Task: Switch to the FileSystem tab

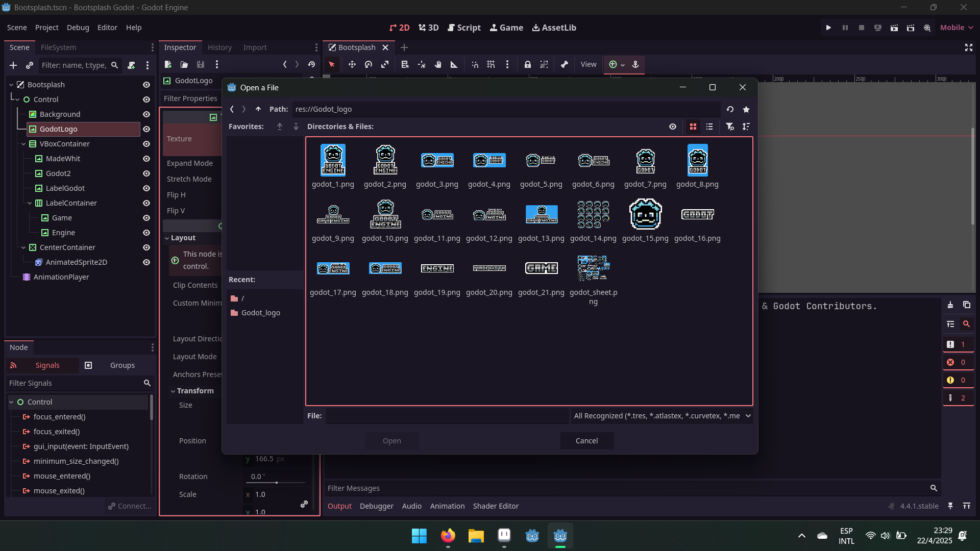Action: pyautogui.click(x=58, y=47)
